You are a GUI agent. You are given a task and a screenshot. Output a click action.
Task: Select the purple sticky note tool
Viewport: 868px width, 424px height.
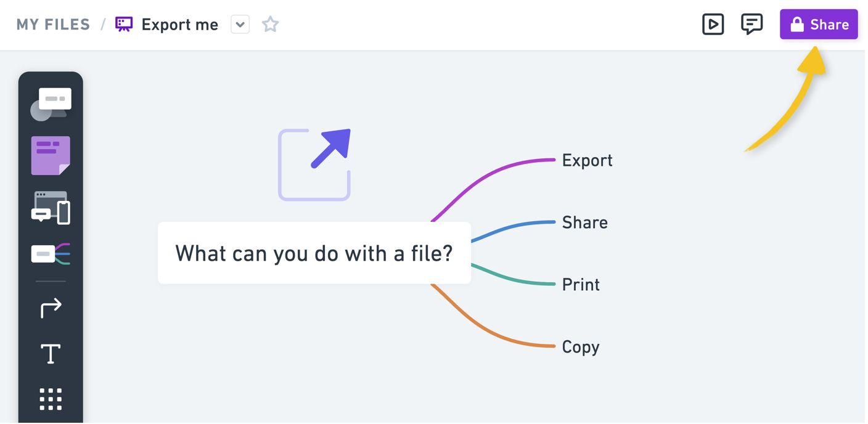[x=51, y=155]
